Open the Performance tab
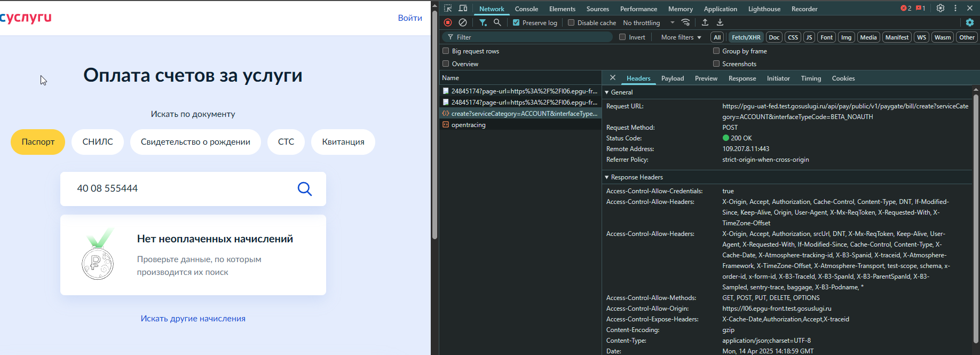The image size is (980, 355). [x=638, y=9]
